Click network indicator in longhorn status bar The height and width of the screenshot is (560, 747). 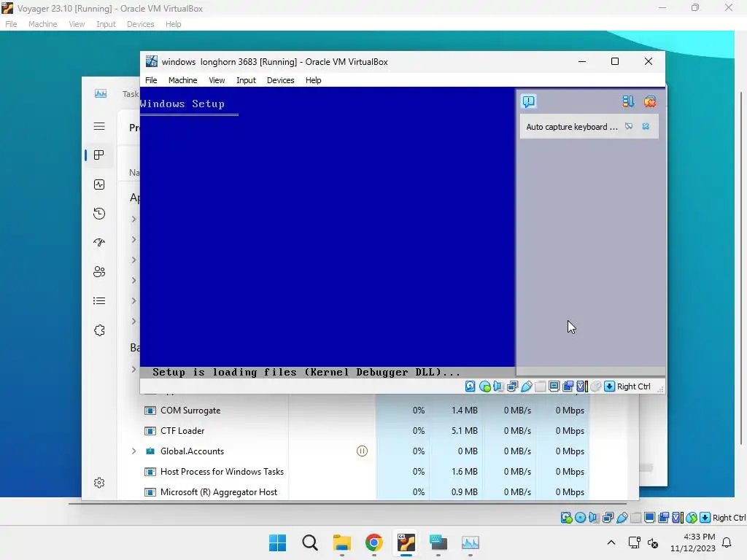(x=513, y=386)
